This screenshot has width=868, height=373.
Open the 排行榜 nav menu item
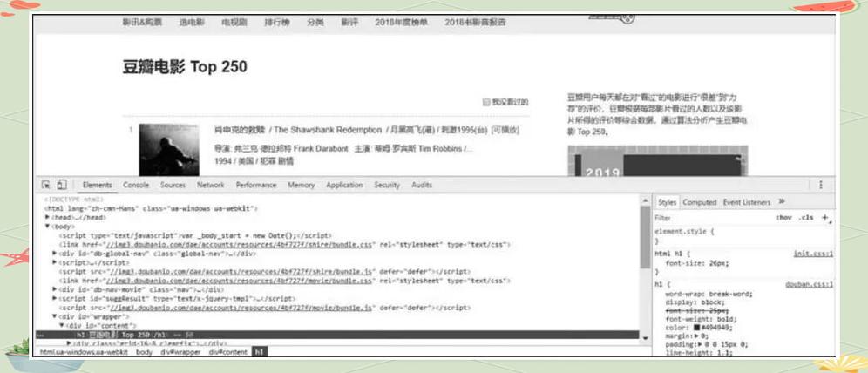point(277,23)
